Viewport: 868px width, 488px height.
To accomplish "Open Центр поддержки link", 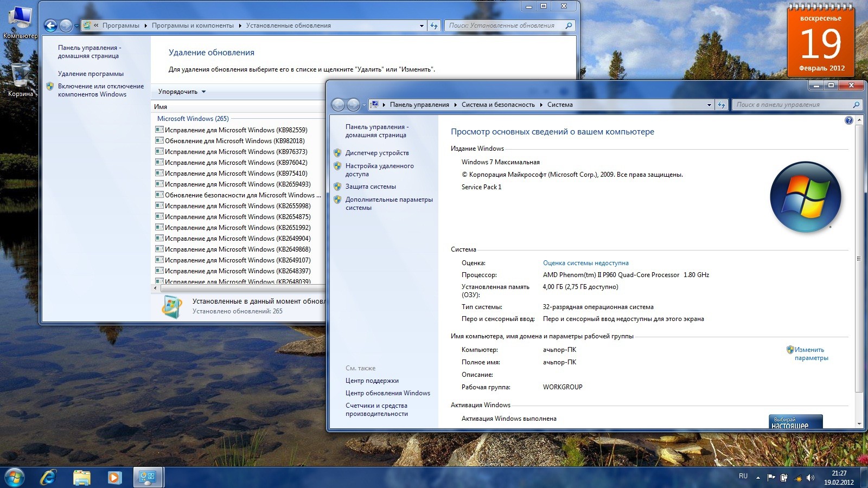I will coord(372,381).
